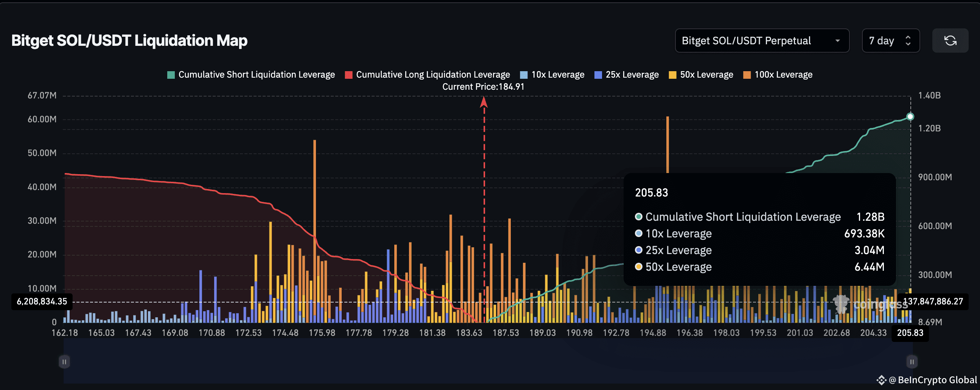Click the 693.38K tooltip 10x Leverage value
Screen dimensions: 980x390
click(864, 234)
